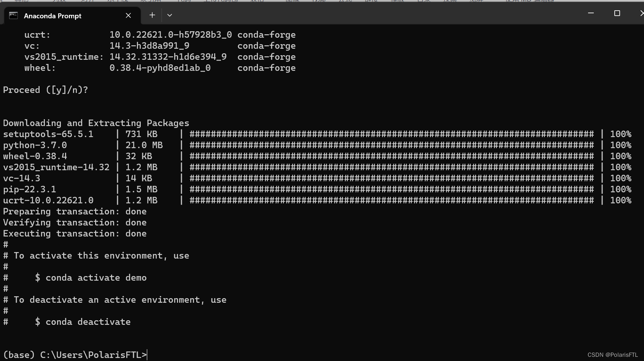Open the tab list dropdown chevron
Viewport: 644px width, 361px height.
170,15
